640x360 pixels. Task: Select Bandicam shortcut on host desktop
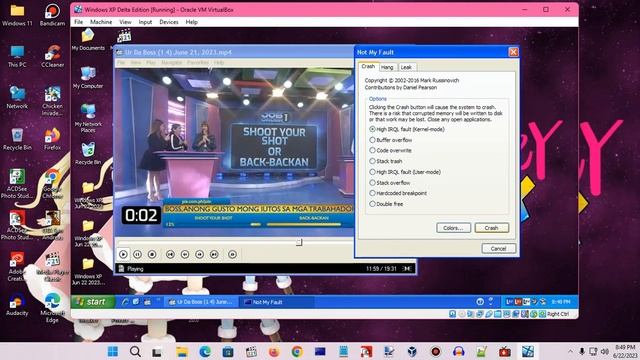pos(52,15)
